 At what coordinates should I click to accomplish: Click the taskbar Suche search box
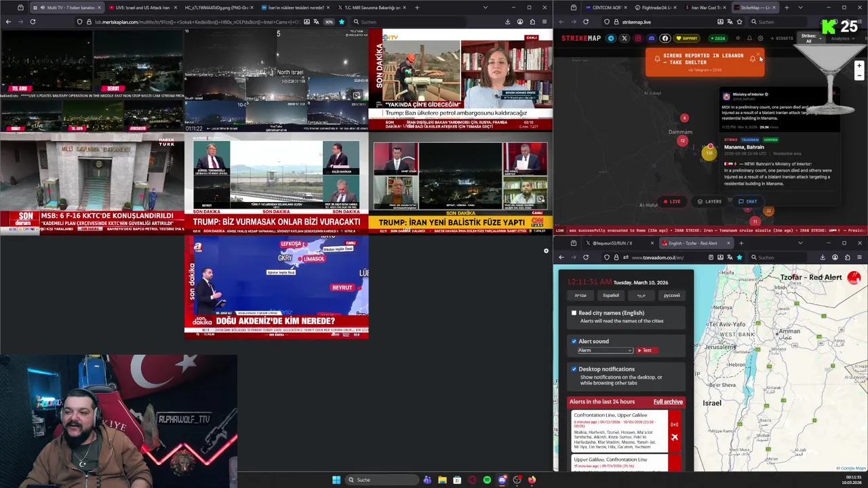tap(382, 480)
